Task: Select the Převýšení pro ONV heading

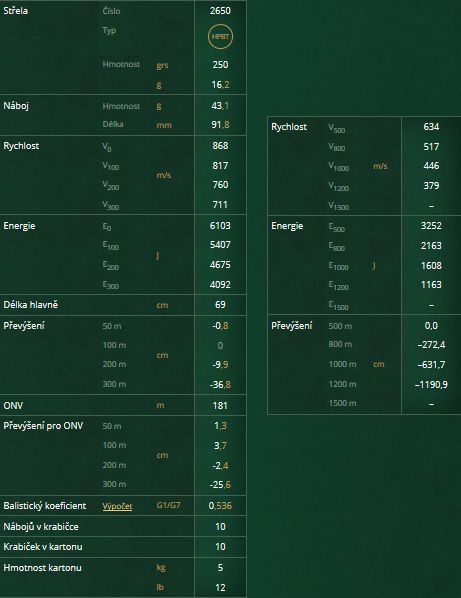Action: [x=43, y=426]
